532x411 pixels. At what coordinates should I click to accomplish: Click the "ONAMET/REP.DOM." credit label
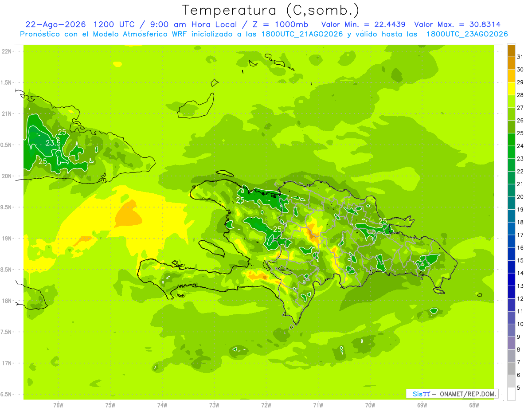tap(468, 394)
